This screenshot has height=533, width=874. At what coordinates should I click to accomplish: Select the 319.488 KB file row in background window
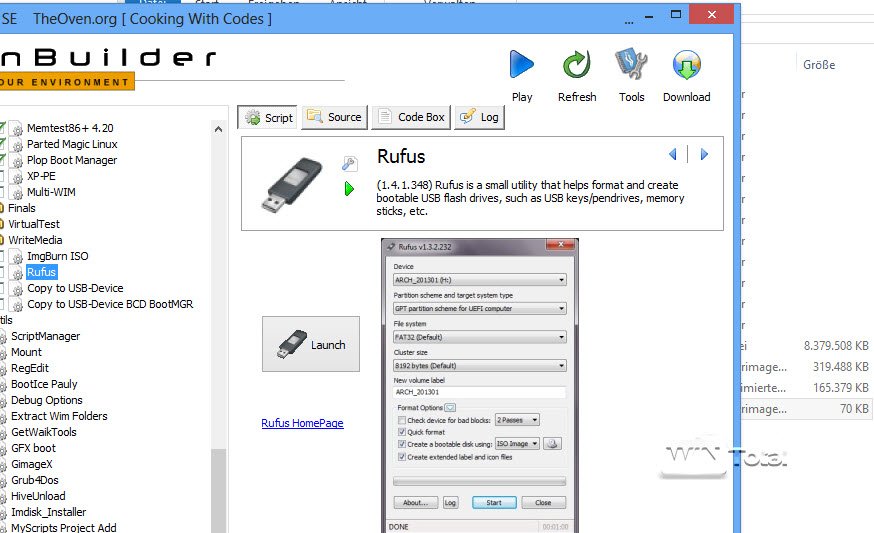click(x=807, y=367)
